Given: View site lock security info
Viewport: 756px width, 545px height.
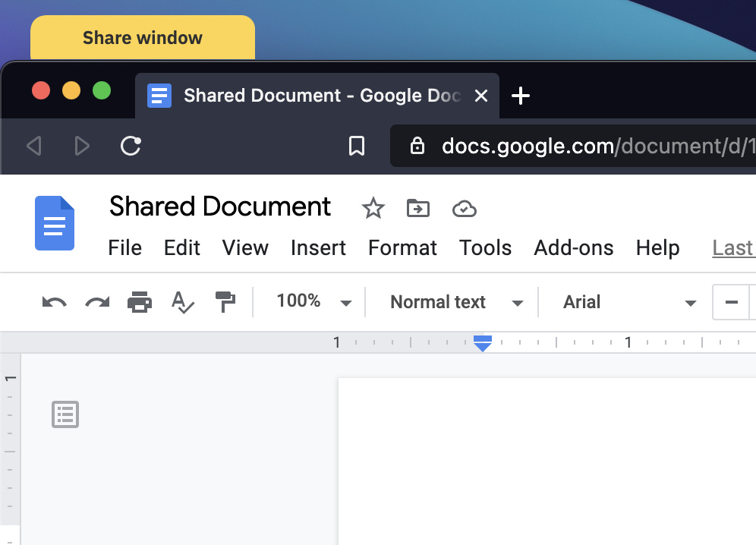Looking at the screenshot, I should (x=417, y=145).
